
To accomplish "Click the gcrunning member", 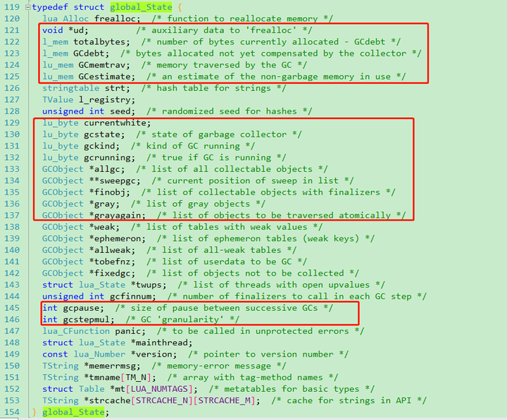I will click(107, 158).
